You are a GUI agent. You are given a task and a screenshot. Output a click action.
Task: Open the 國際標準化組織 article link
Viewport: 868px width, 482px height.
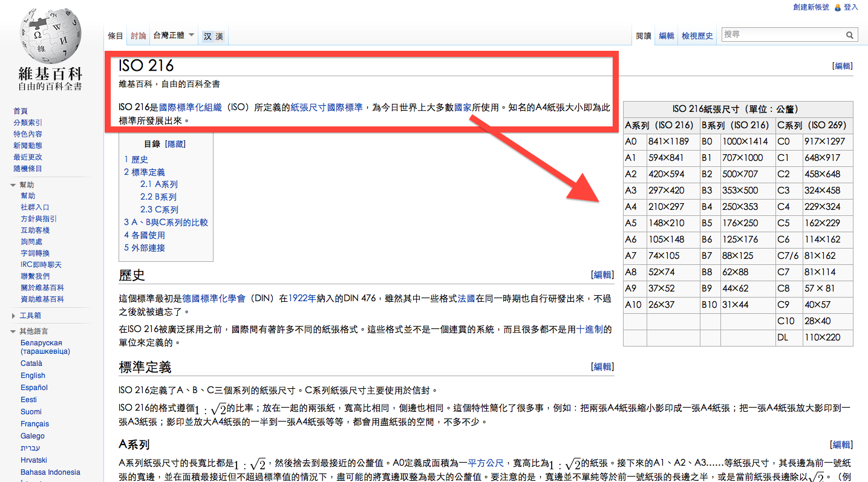point(190,108)
